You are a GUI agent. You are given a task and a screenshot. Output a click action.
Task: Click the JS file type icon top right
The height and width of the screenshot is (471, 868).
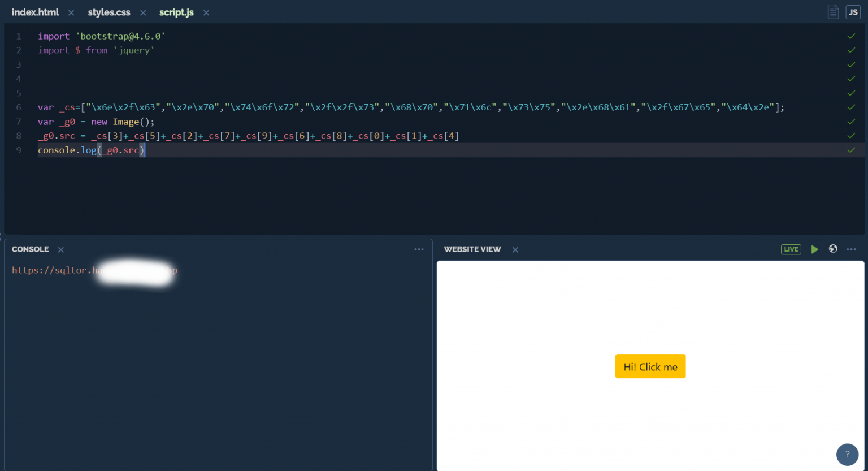point(853,12)
